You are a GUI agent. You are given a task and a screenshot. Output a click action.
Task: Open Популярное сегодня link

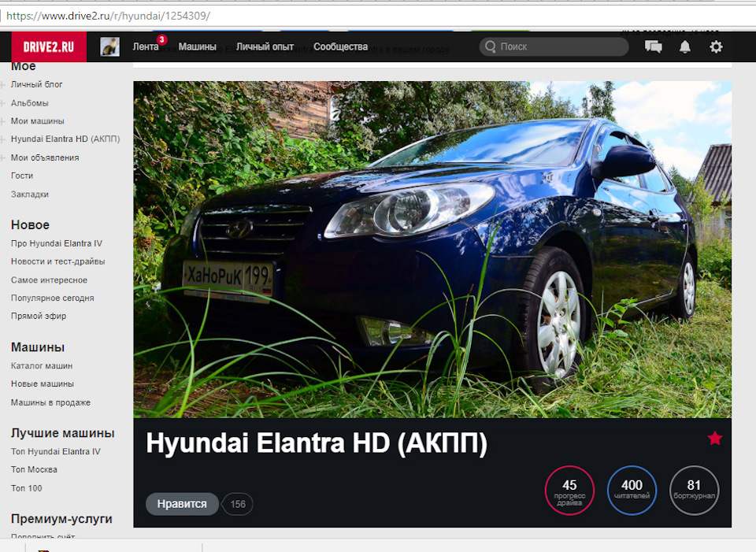[53, 298]
